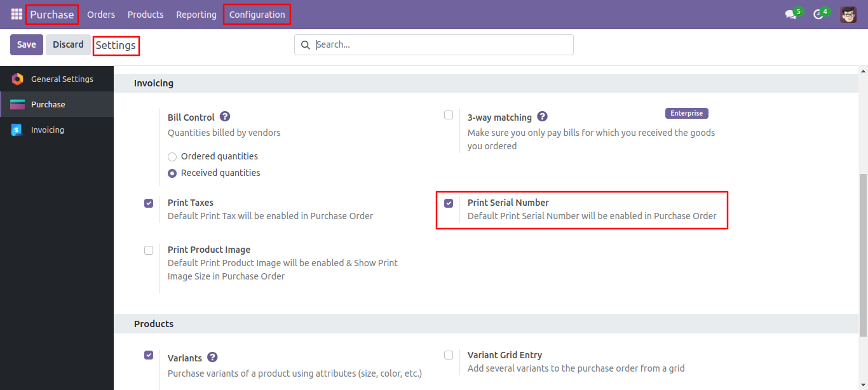The width and height of the screenshot is (868, 390).
Task: Click the help icon beside Variants
Action: tap(212, 358)
